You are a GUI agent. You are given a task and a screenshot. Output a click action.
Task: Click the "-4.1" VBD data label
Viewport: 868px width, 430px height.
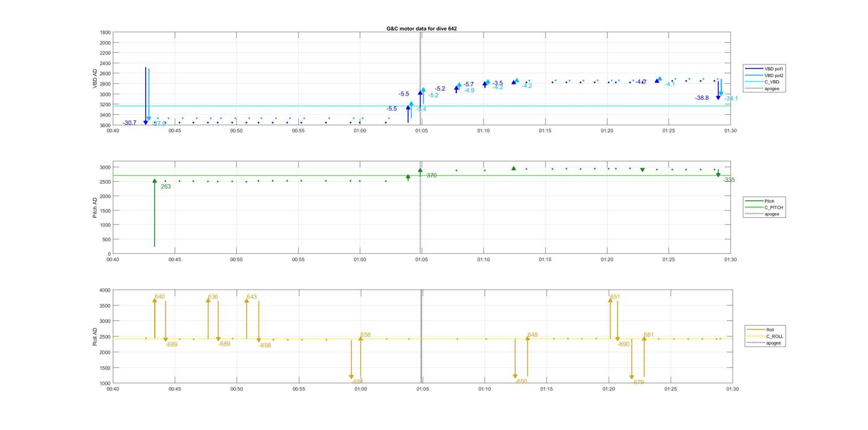[x=670, y=84]
